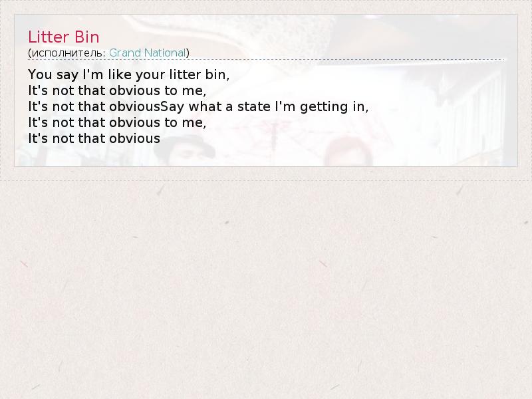Select the word Bin in the title
The image size is (532, 399).
(87, 37)
